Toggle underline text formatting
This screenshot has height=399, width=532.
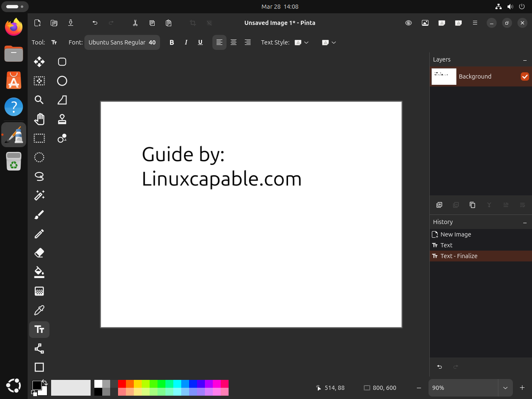(200, 42)
